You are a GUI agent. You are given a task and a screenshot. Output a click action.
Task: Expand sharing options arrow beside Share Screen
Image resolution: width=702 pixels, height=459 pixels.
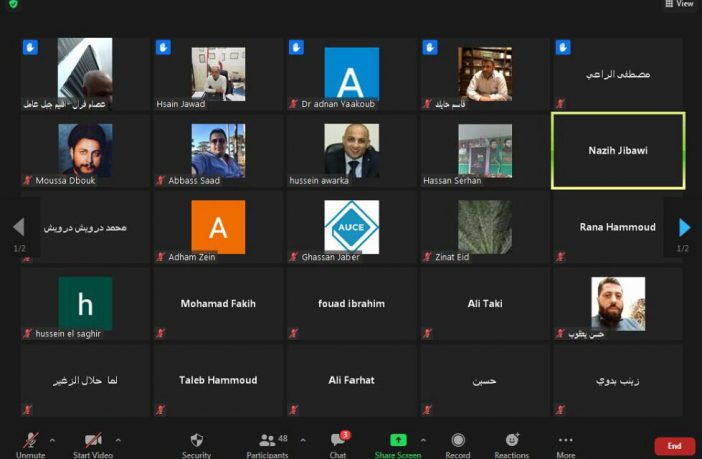[423, 440]
